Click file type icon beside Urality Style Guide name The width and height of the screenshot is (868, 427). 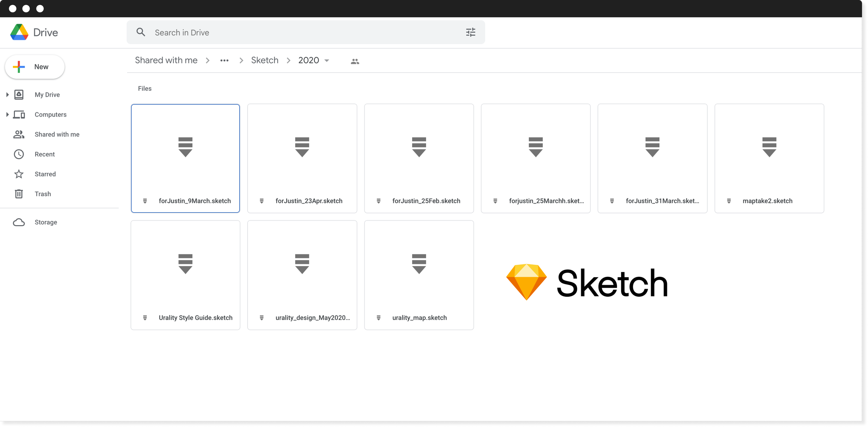(145, 318)
